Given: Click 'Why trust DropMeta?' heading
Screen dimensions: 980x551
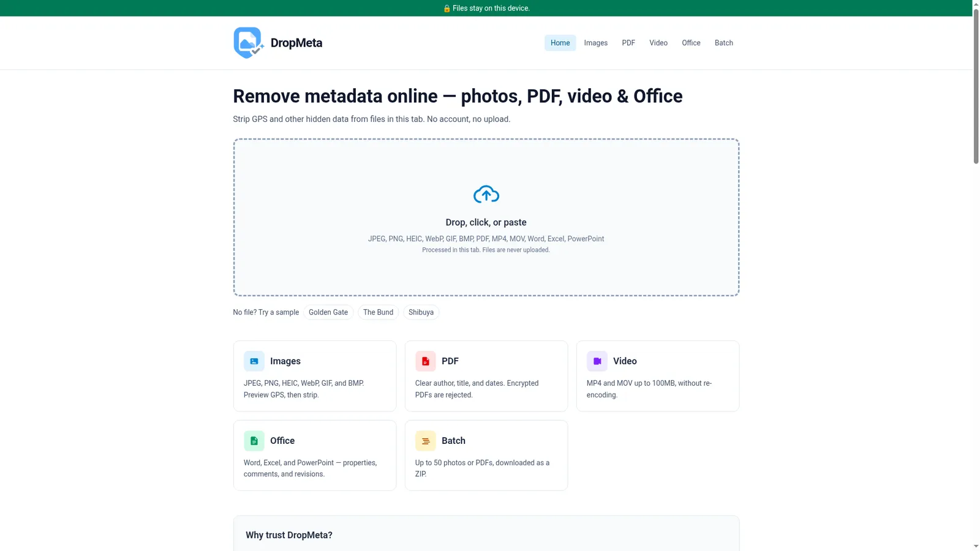Looking at the screenshot, I should (289, 535).
